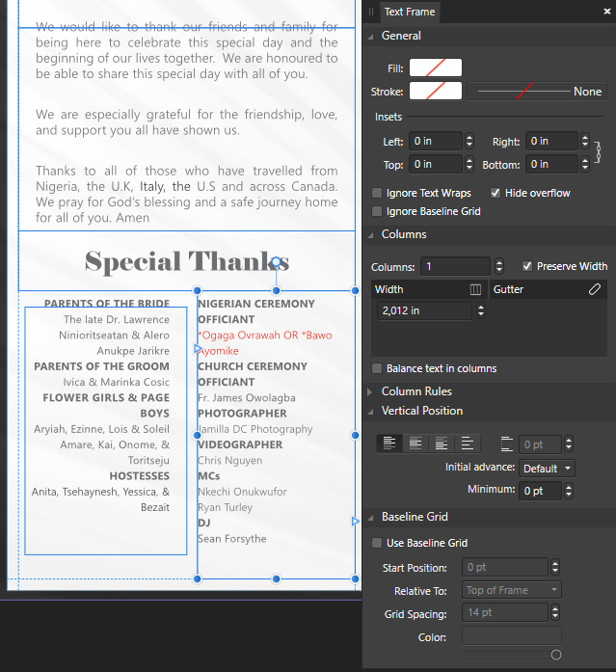Click the column width 2,012 in field
The width and height of the screenshot is (616, 672).
(x=424, y=310)
